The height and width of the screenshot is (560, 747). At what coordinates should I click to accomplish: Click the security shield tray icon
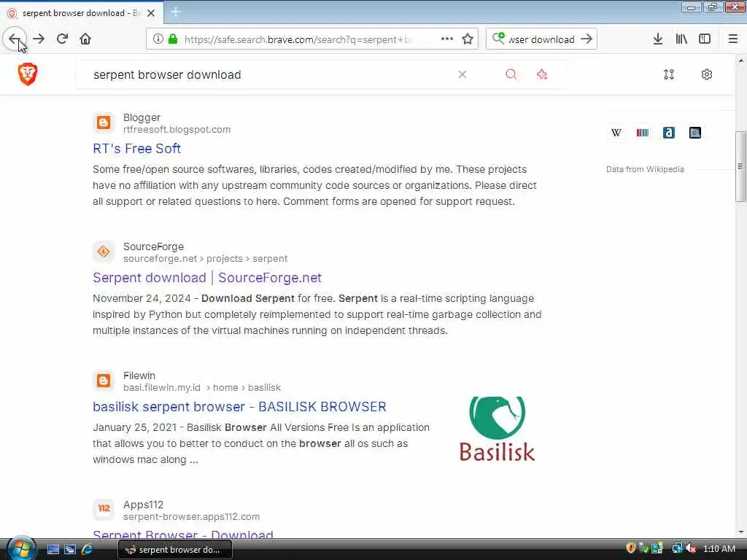pyautogui.click(x=631, y=548)
